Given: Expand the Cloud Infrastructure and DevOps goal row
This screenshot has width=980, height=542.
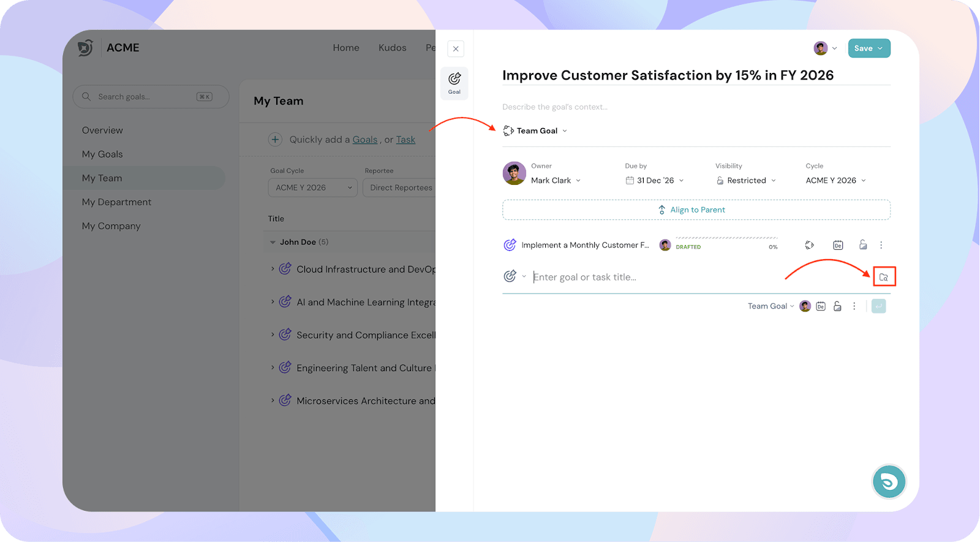Looking at the screenshot, I should [273, 269].
